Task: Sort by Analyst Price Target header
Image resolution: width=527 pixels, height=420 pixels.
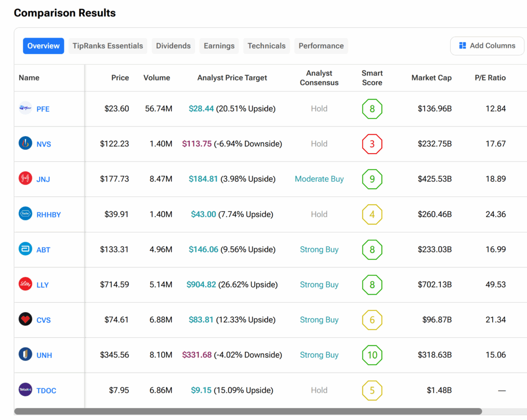Action: [x=232, y=78]
